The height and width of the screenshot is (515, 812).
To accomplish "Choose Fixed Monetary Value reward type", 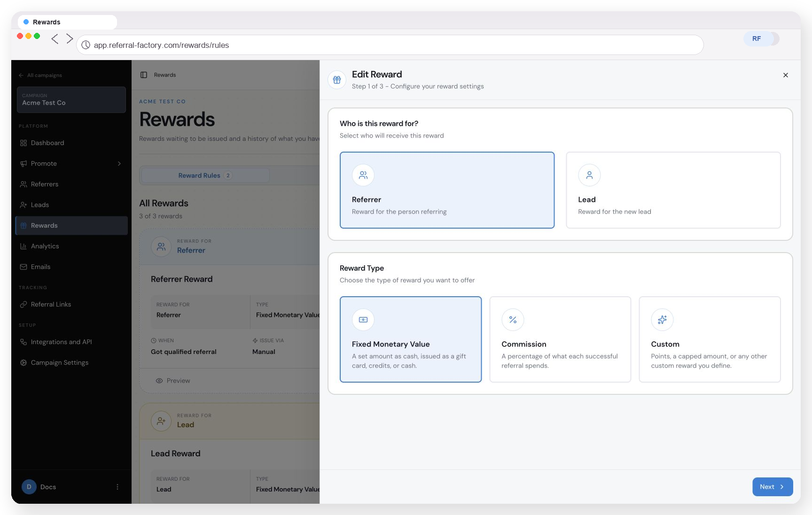I will click(x=411, y=339).
